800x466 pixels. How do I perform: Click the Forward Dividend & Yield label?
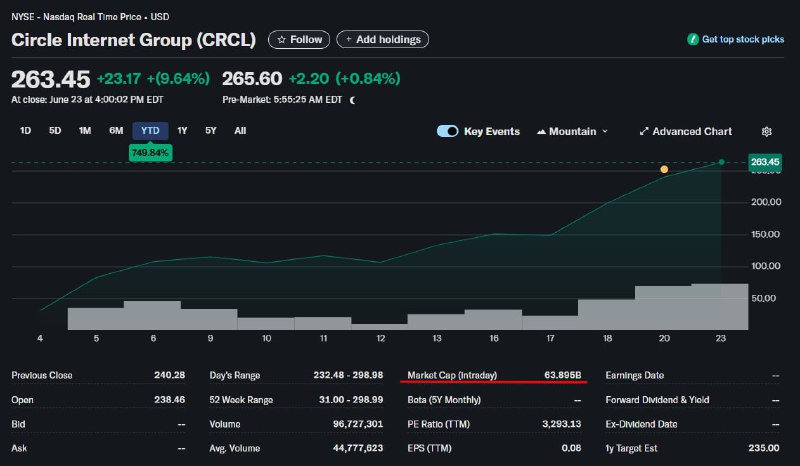[657, 400]
